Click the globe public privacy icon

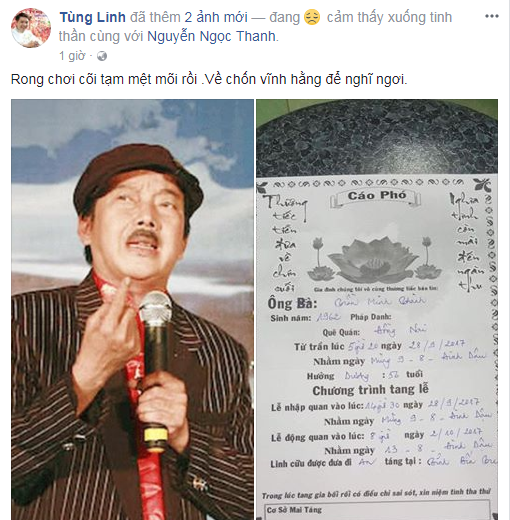[x=102, y=56]
